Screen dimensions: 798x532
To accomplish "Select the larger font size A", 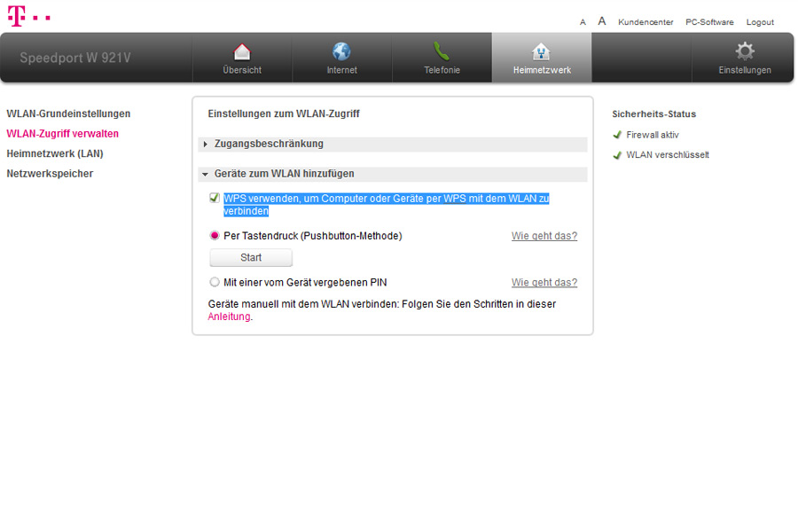I will pyautogui.click(x=602, y=21).
